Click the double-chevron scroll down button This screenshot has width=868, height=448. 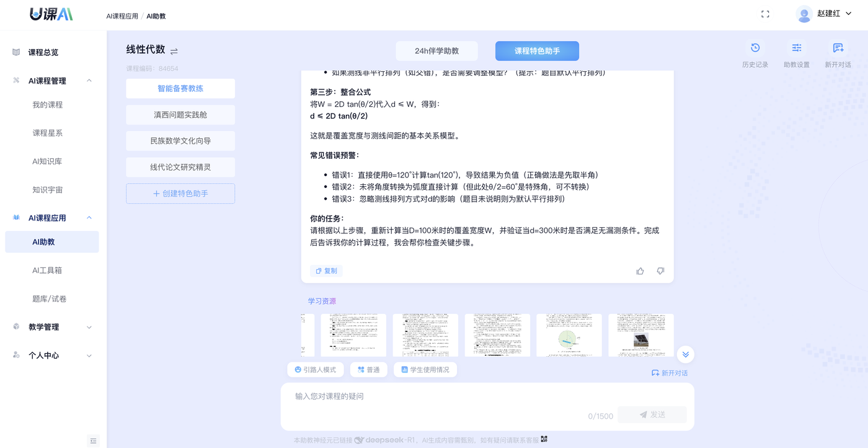tap(685, 354)
